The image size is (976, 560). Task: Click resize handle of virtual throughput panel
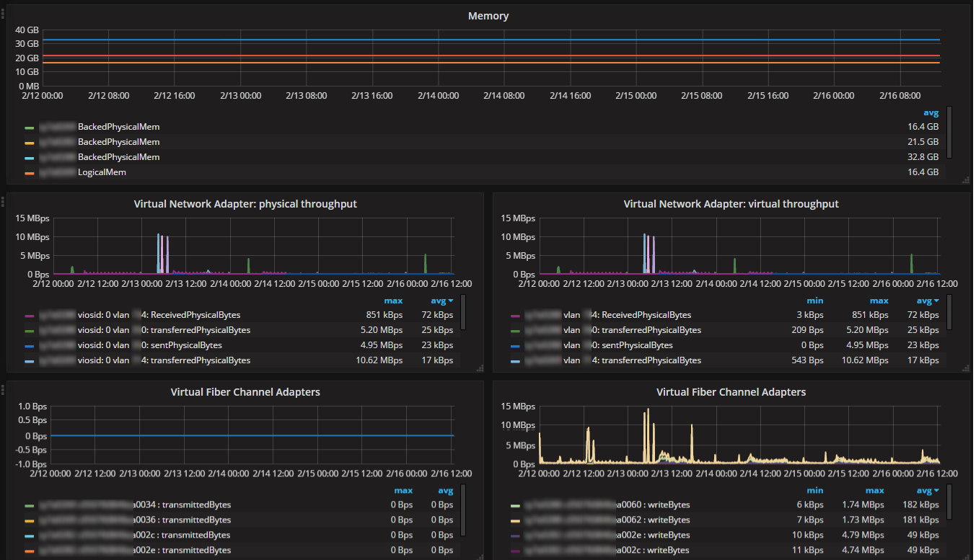tap(965, 368)
